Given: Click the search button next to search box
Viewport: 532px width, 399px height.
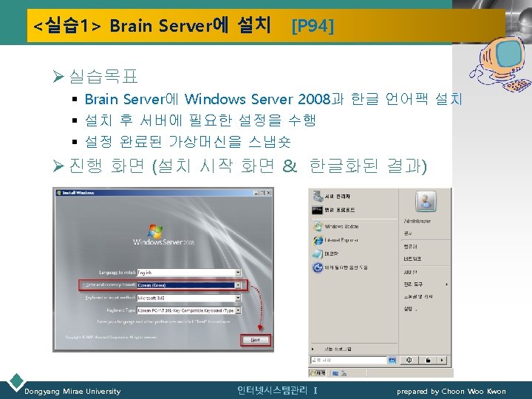Looking at the screenshot, I should click(x=392, y=361).
